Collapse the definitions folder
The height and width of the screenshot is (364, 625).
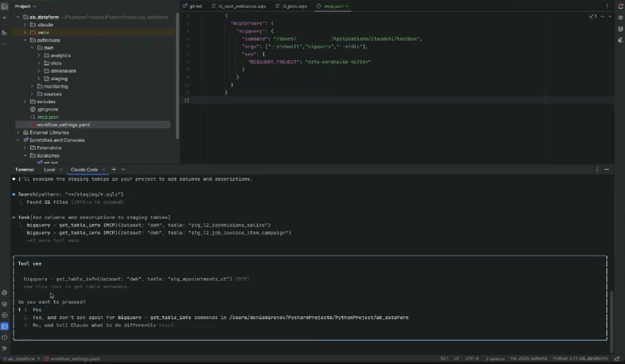(25, 40)
